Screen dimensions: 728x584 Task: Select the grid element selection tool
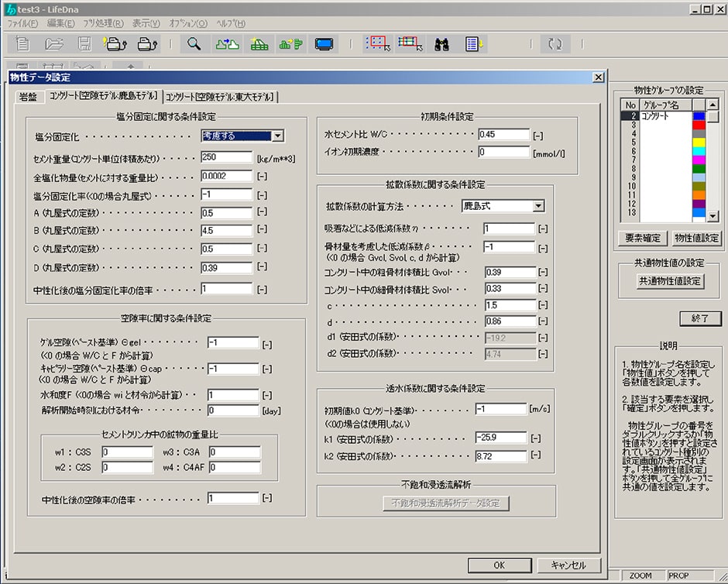410,43
